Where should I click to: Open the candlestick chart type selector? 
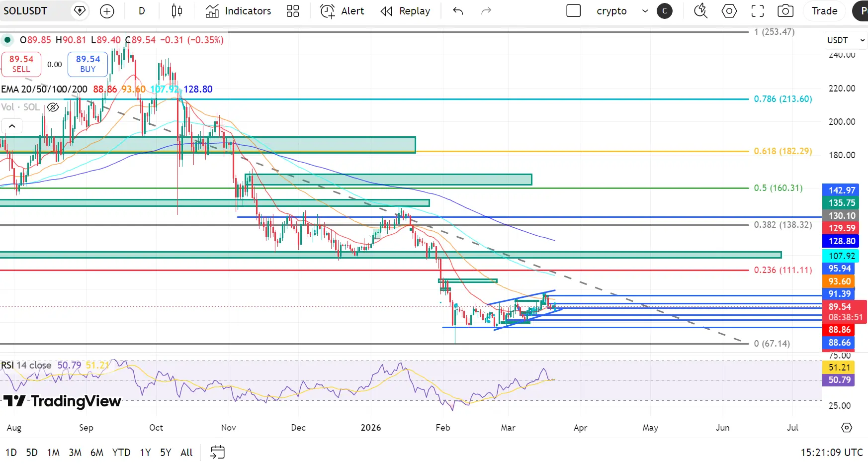click(x=176, y=11)
